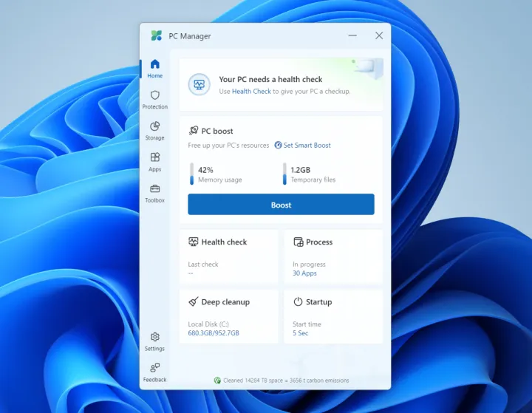Open the Process card
This screenshot has width=532, height=413.
point(333,256)
